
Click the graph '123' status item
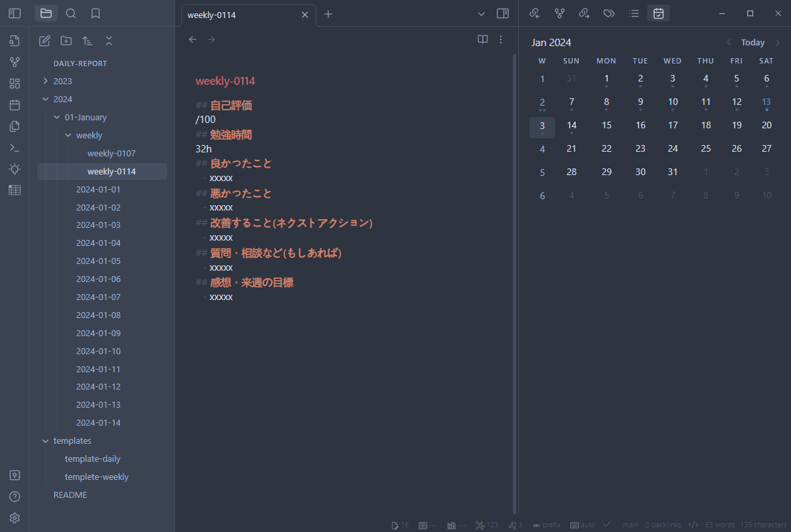coord(487,525)
